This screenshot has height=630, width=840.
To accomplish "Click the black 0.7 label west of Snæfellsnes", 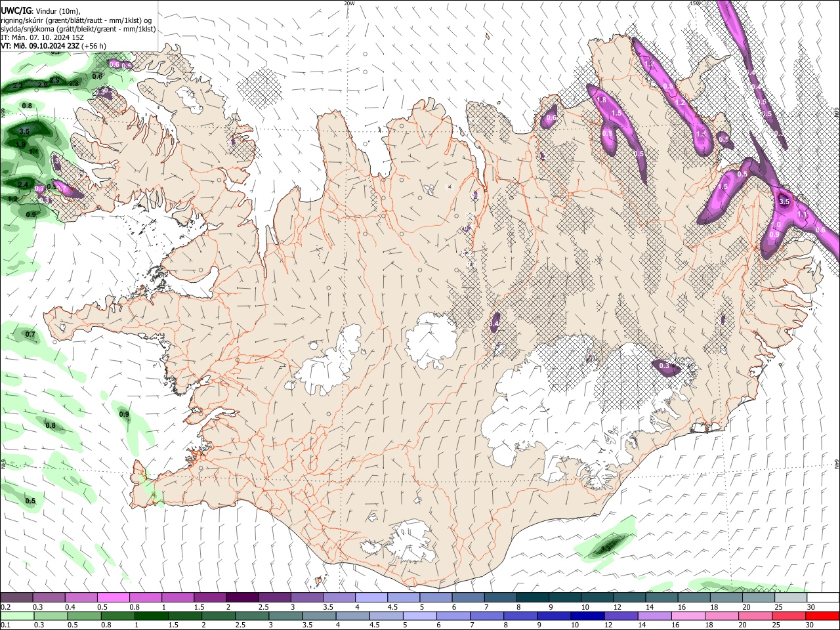I will click(x=30, y=335).
